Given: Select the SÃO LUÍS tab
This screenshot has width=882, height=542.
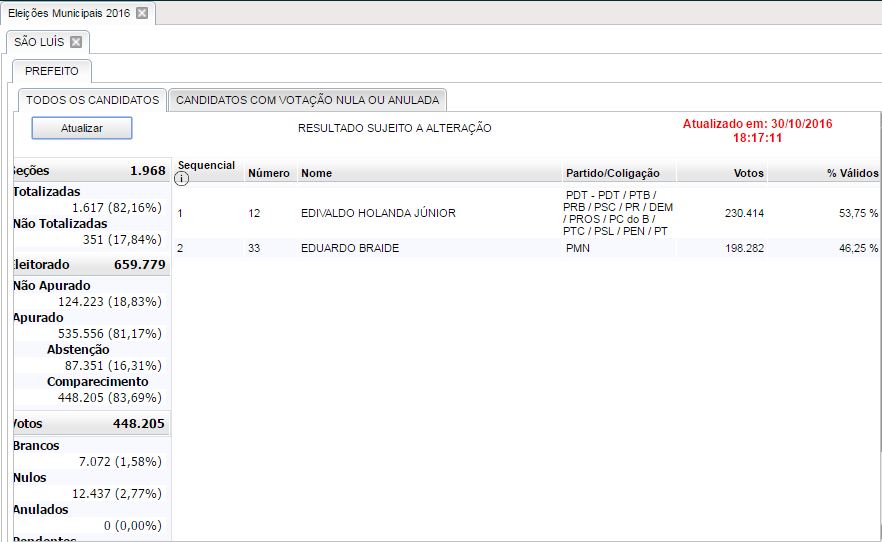Looking at the screenshot, I should tap(40, 42).
